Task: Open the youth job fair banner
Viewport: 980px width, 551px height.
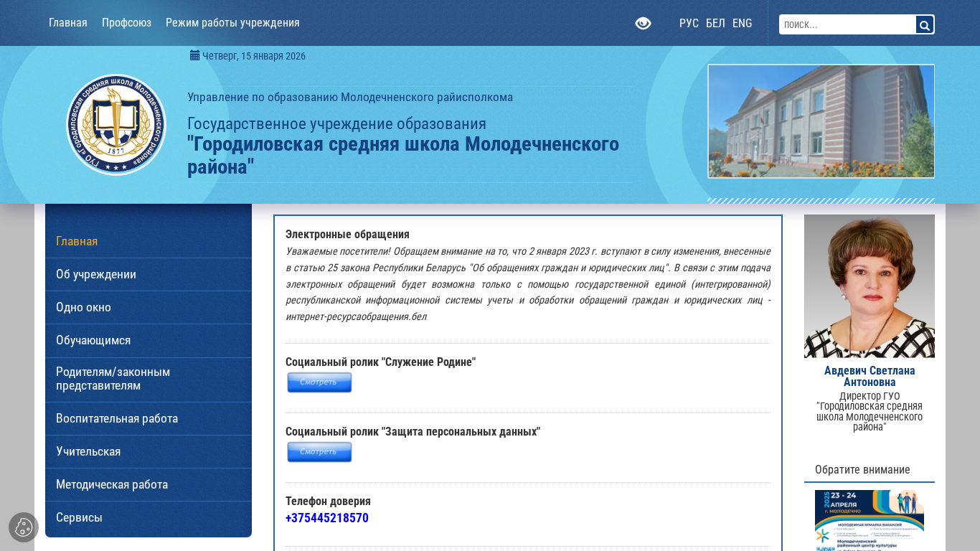Action: [x=870, y=521]
